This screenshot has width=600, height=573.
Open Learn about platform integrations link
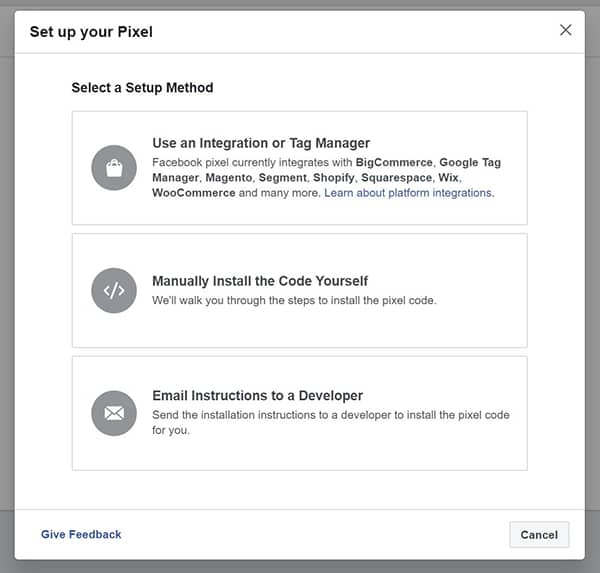(409, 193)
